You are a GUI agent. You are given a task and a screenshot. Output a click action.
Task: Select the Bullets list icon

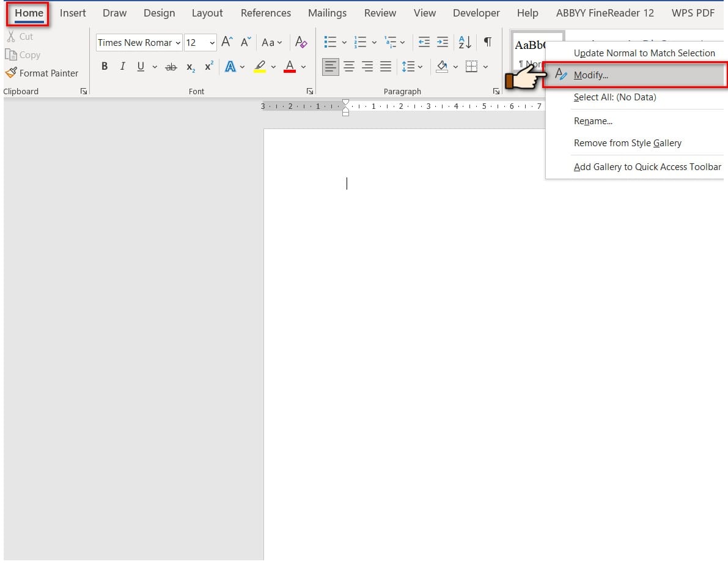(x=330, y=42)
